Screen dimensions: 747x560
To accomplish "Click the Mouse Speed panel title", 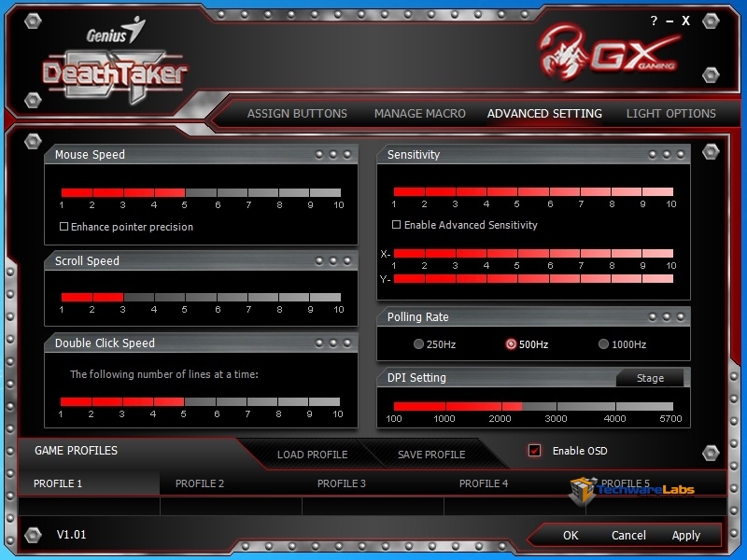I will pyautogui.click(x=90, y=154).
